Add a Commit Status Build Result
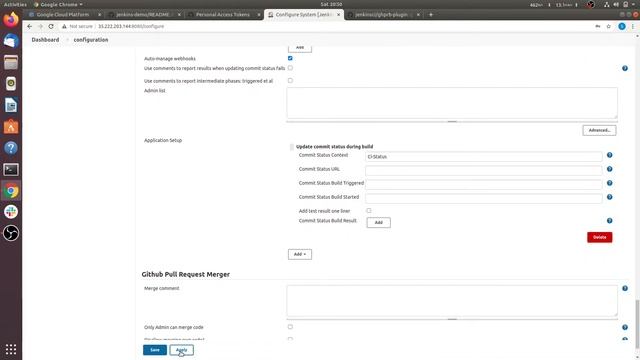Screen dimensions: 640x360 378,222
